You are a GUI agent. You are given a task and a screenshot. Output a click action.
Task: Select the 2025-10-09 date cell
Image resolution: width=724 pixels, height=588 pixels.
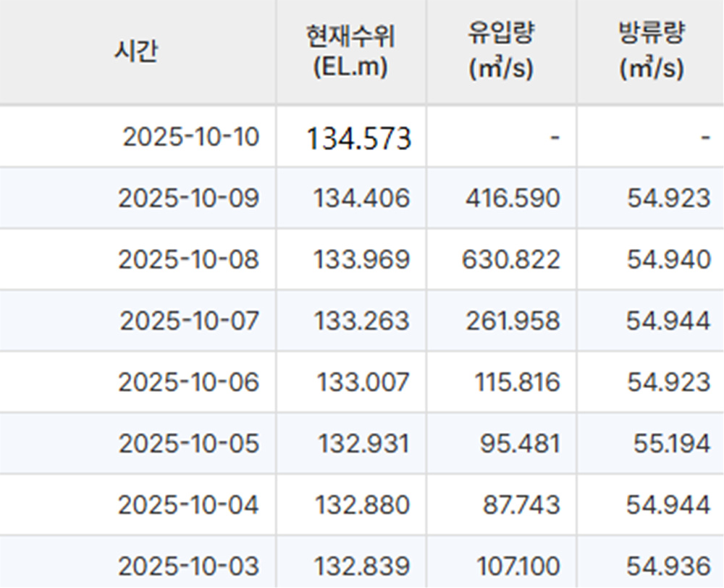(x=188, y=198)
